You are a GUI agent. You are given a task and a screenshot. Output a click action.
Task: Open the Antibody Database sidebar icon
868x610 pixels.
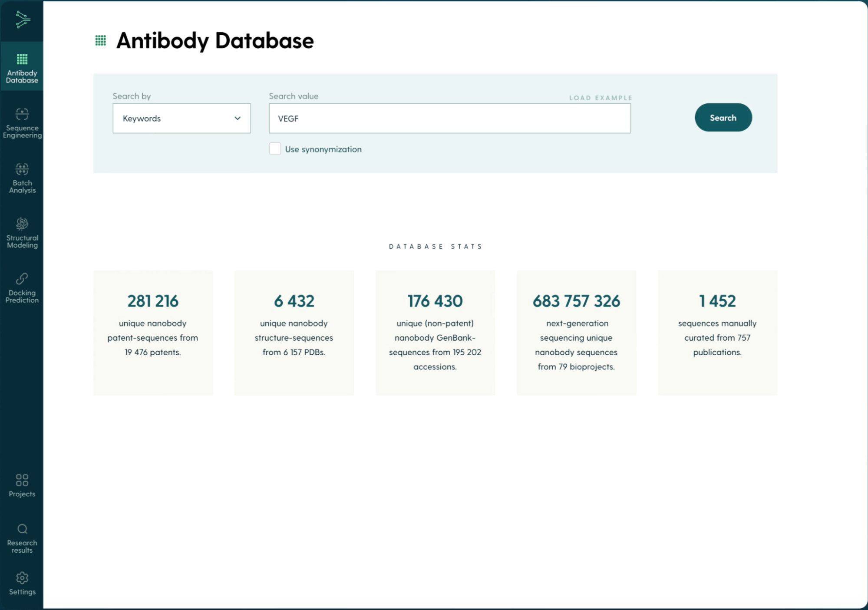click(x=22, y=59)
